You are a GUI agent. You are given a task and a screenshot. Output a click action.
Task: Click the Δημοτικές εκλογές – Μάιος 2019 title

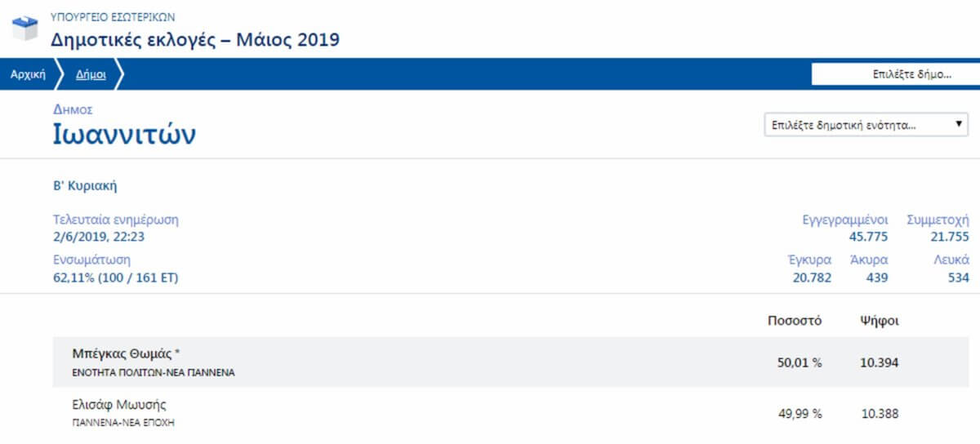195,38
